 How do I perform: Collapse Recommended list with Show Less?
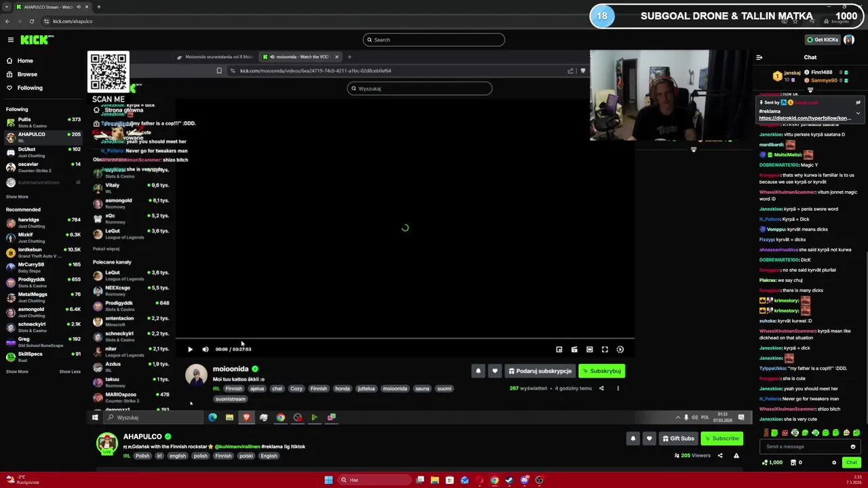click(x=70, y=371)
